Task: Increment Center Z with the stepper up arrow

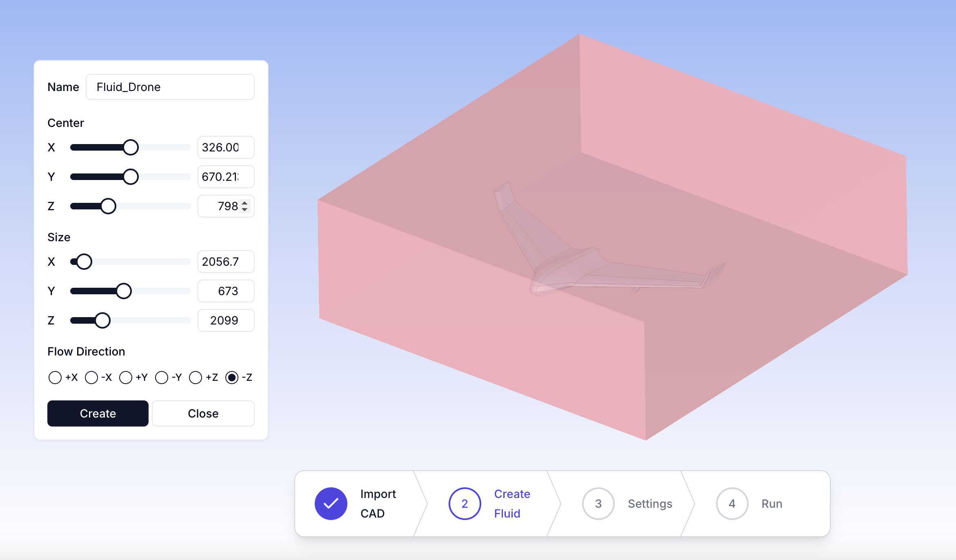Action: coord(245,203)
